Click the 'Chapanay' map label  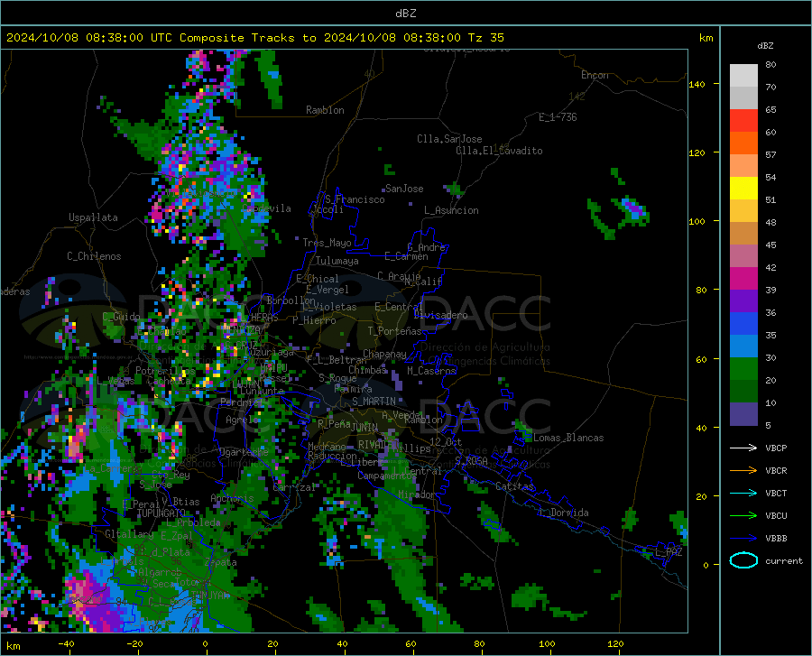[x=384, y=354]
